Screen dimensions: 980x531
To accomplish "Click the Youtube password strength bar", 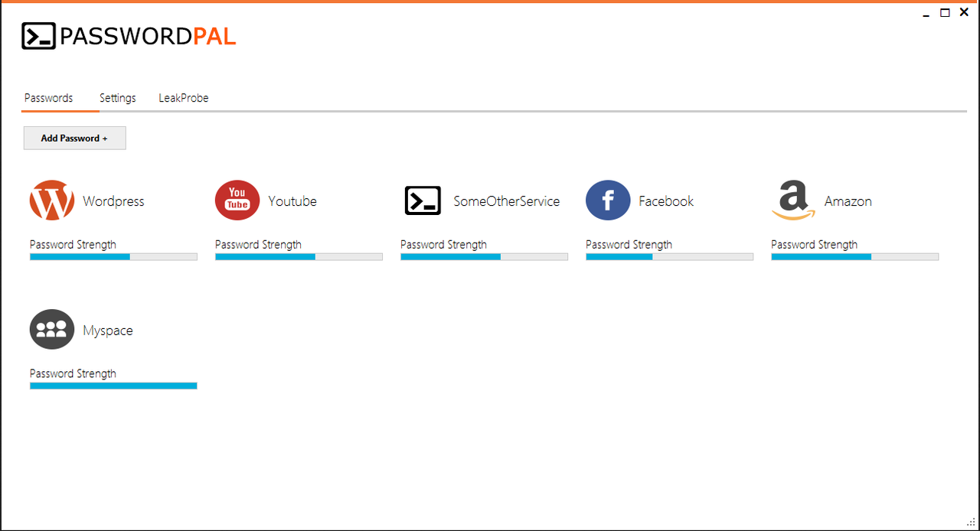I will (x=299, y=257).
